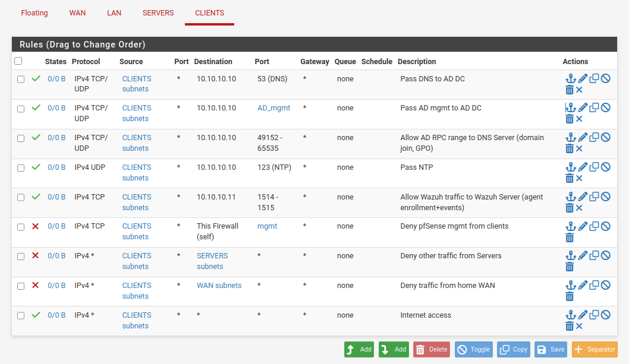629x364 pixels.
Task: Edit Deny pfSense mgmt from clients rule
Action: (583, 226)
